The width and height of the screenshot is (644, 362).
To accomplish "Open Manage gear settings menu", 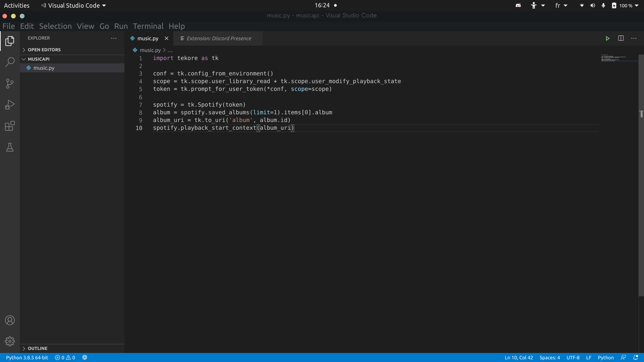I will point(10,341).
